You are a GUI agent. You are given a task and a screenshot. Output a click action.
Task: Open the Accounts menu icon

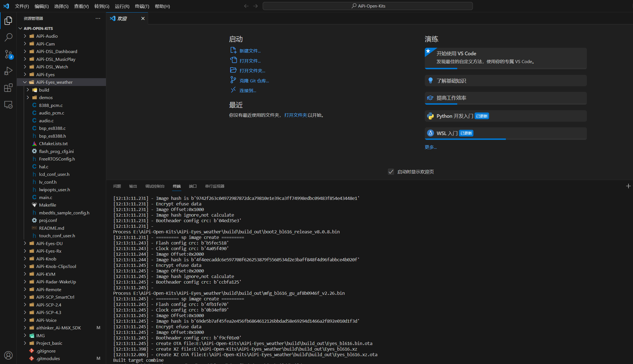pyautogui.click(x=8, y=355)
